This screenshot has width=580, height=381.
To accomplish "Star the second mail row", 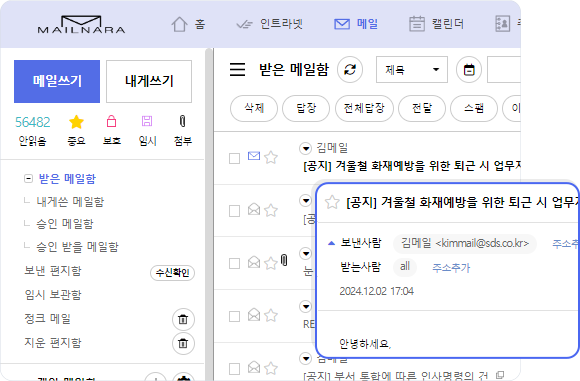I will (271, 210).
